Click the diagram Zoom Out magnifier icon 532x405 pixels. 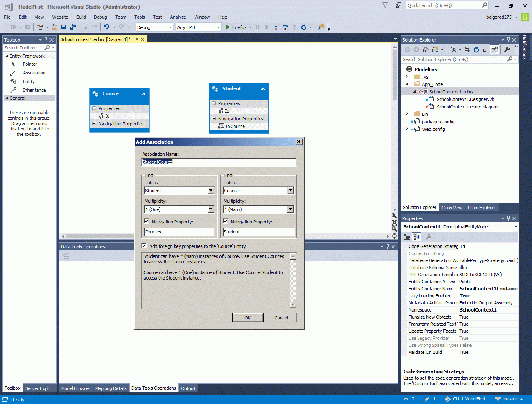(x=394, y=229)
